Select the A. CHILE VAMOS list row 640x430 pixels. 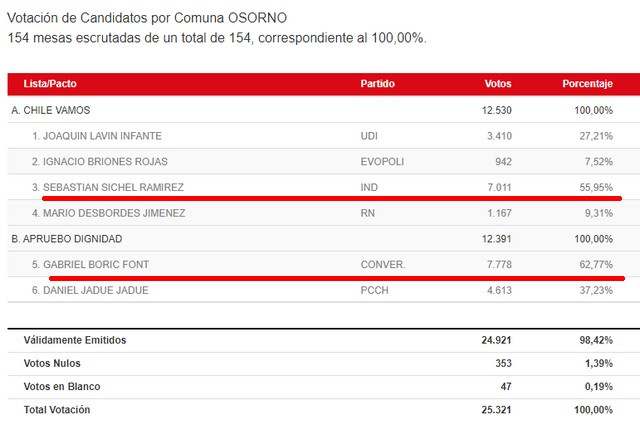(324, 110)
